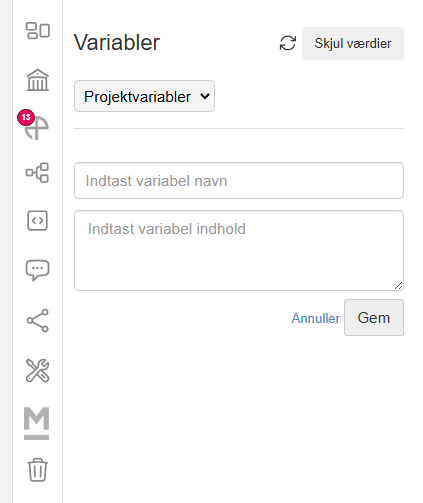Open the code brackets icon in sidebar

coord(37,221)
